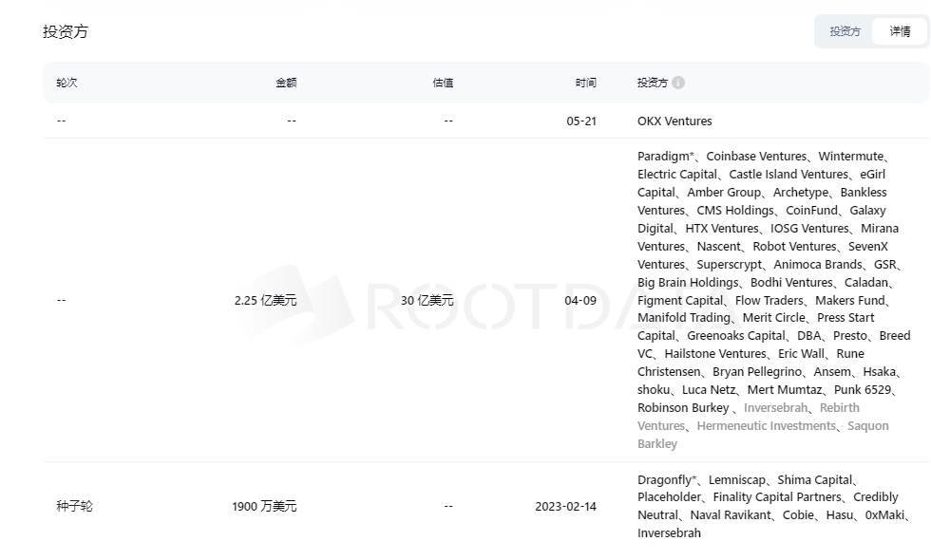Click the 金额 column header
Image resolution: width=931 pixels, height=560 pixels.
coord(286,83)
